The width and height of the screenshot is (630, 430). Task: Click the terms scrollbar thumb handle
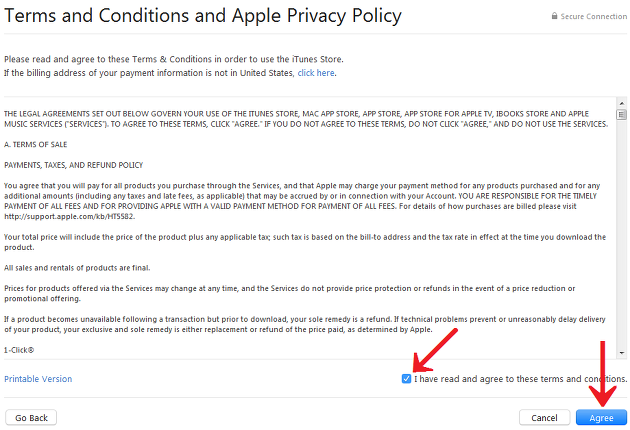click(x=622, y=115)
